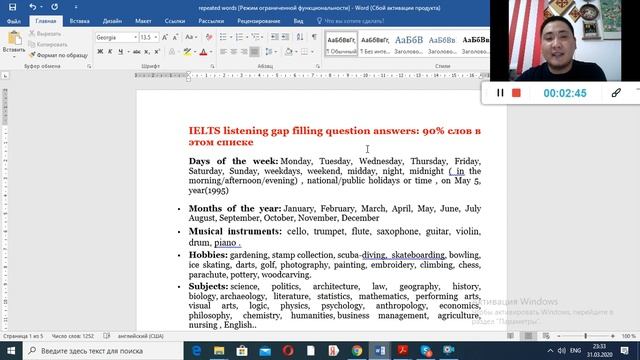Switch to the Рецензирование tab

[258, 21]
